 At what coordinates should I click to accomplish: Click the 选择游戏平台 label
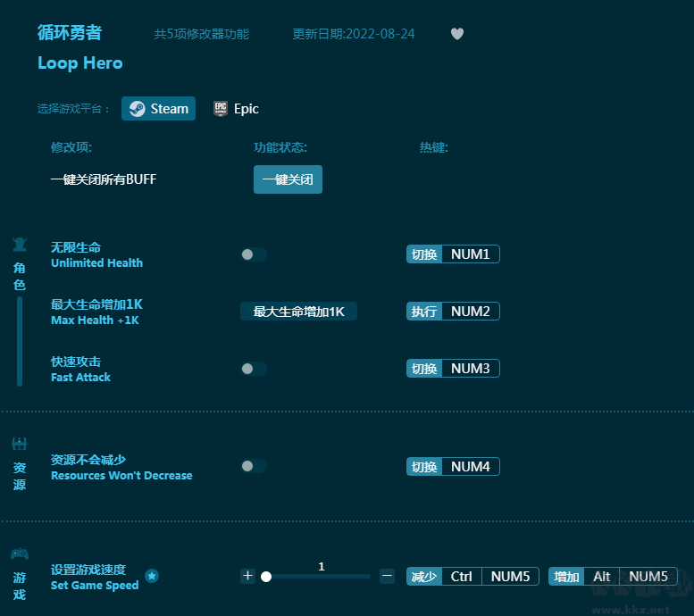73,108
